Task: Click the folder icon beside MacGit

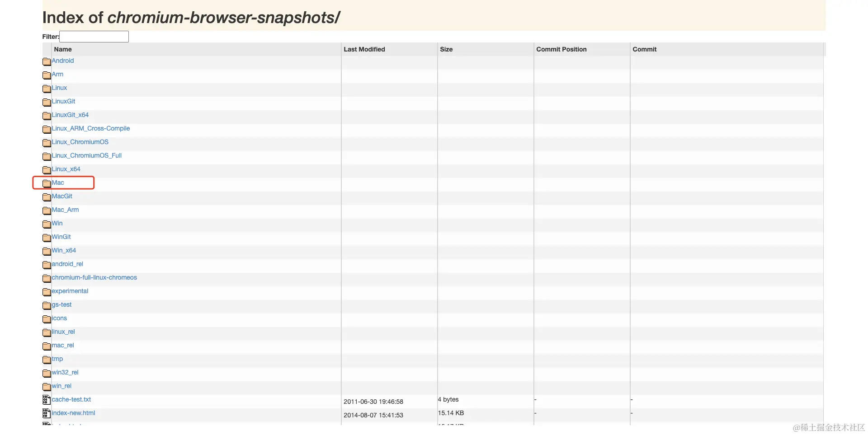Action: point(47,197)
